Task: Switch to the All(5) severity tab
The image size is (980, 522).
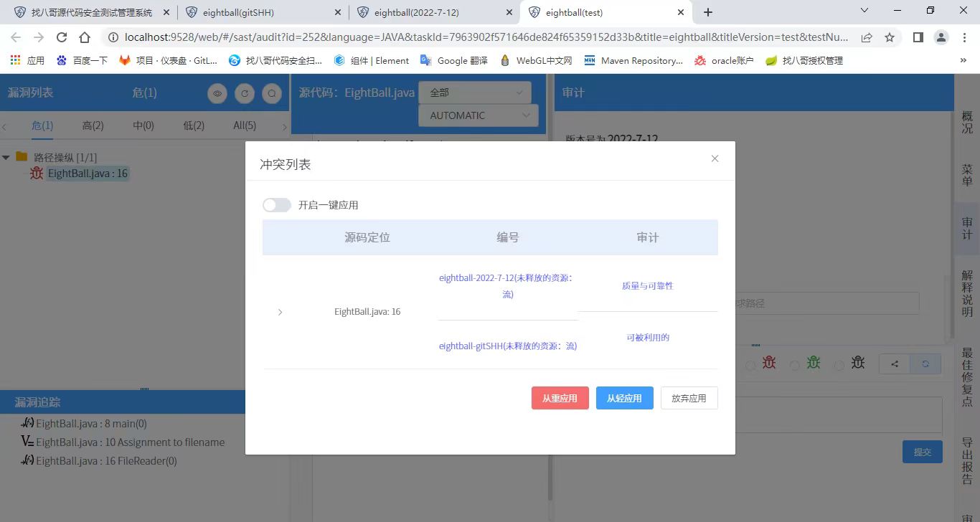Action: (x=245, y=125)
